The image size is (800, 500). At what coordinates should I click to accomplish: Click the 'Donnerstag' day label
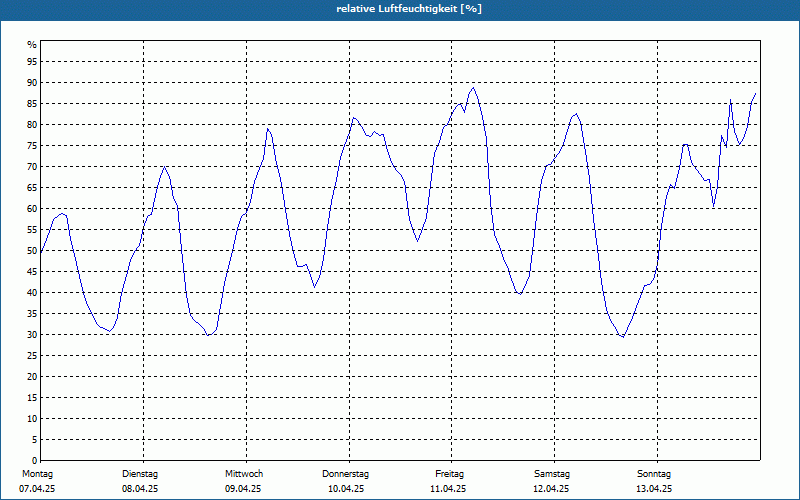click(345, 474)
